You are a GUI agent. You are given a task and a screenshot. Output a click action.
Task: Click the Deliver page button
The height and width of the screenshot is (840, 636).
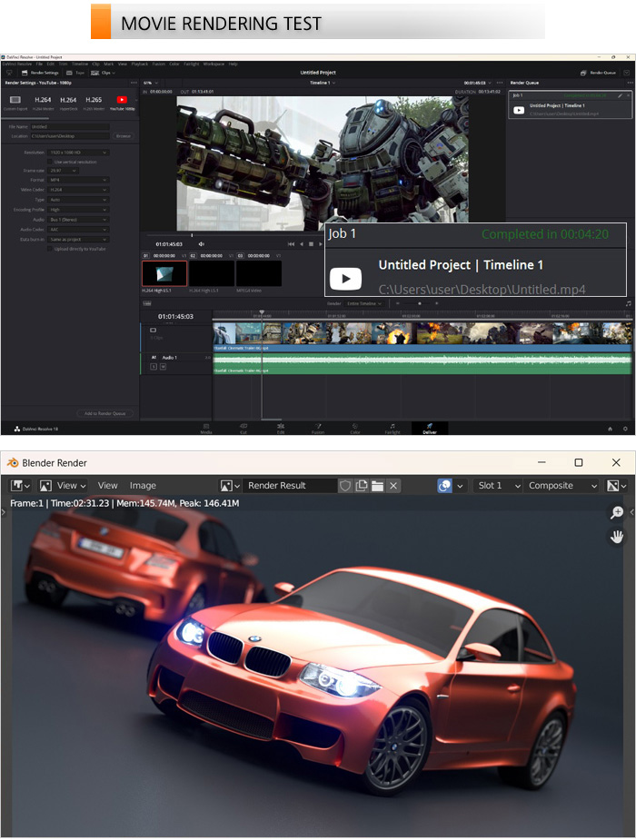430,428
